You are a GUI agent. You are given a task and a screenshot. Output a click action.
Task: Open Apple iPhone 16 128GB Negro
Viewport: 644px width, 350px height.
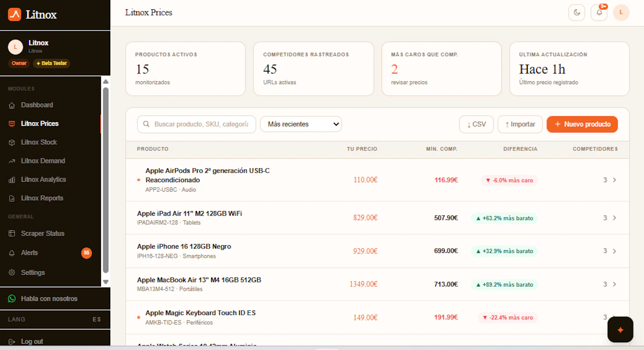coord(184,246)
